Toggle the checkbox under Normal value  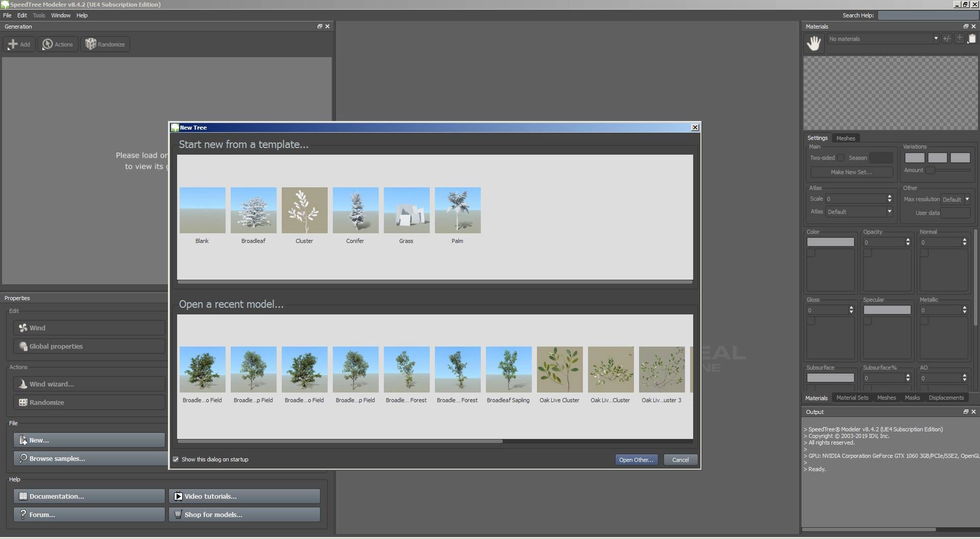[x=924, y=253]
